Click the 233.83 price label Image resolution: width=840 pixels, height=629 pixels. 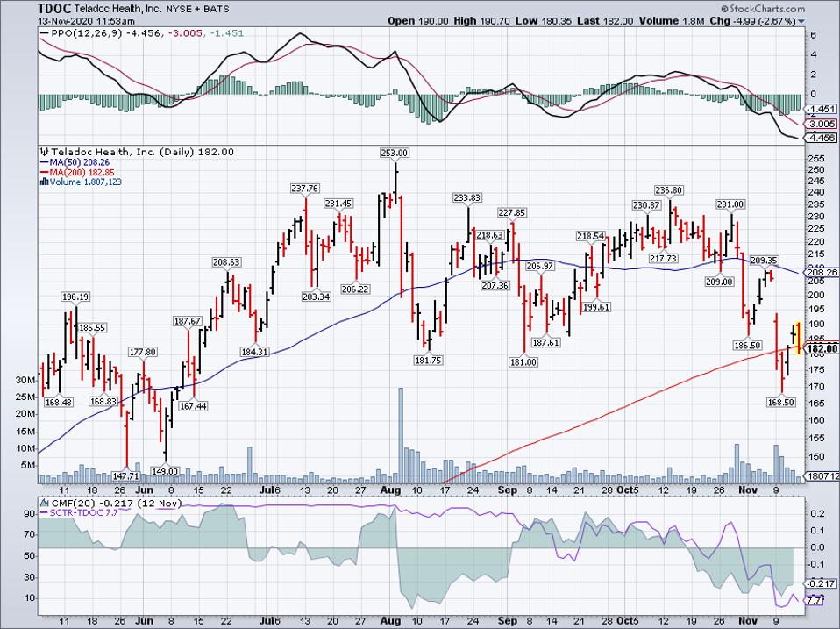coord(467,197)
